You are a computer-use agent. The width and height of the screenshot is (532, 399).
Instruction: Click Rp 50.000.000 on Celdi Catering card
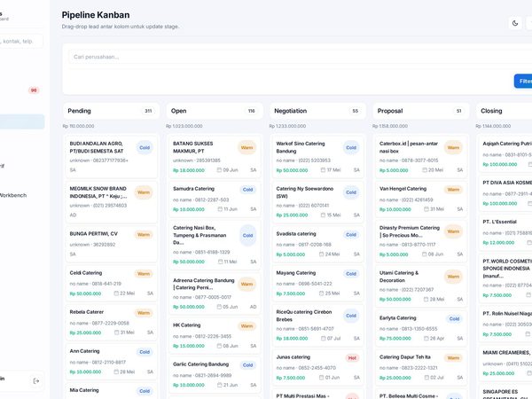pos(85,293)
